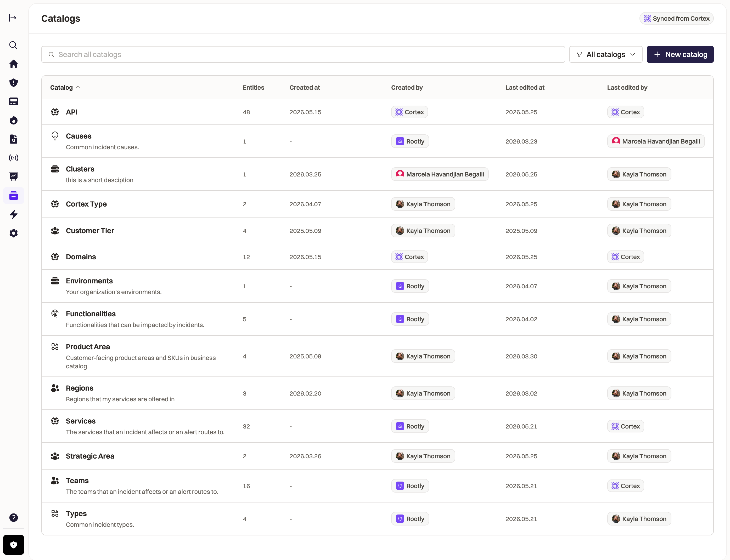Click the Last edited by column header
This screenshot has width=730, height=560.
[627, 87]
